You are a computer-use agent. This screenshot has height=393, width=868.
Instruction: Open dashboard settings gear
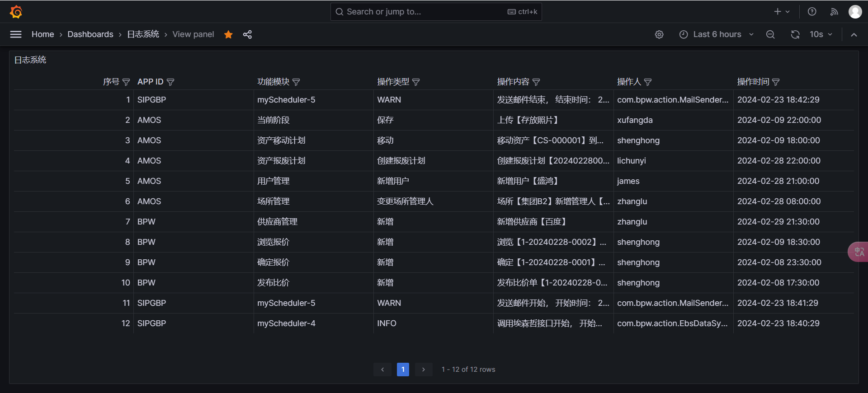tap(659, 34)
